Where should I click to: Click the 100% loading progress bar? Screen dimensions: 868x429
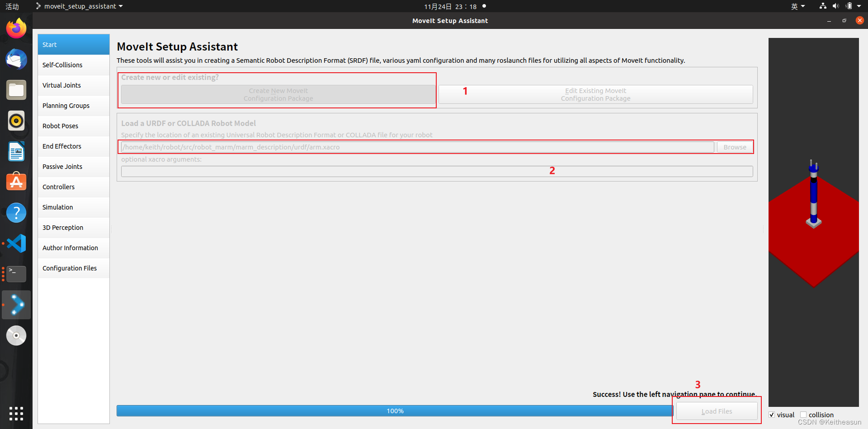click(x=395, y=410)
